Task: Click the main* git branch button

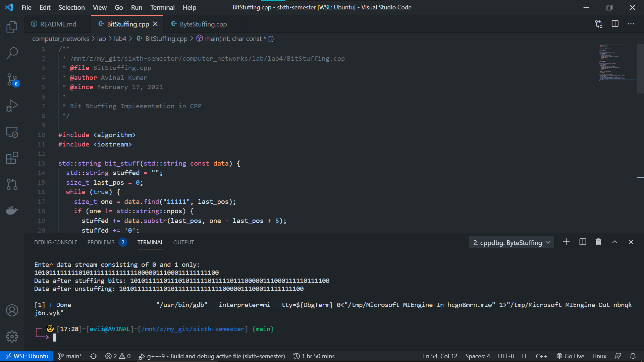Action: coord(70,356)
